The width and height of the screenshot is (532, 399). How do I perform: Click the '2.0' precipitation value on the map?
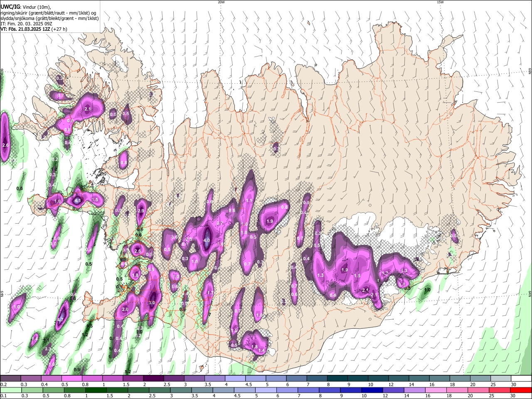pos(125,309)
